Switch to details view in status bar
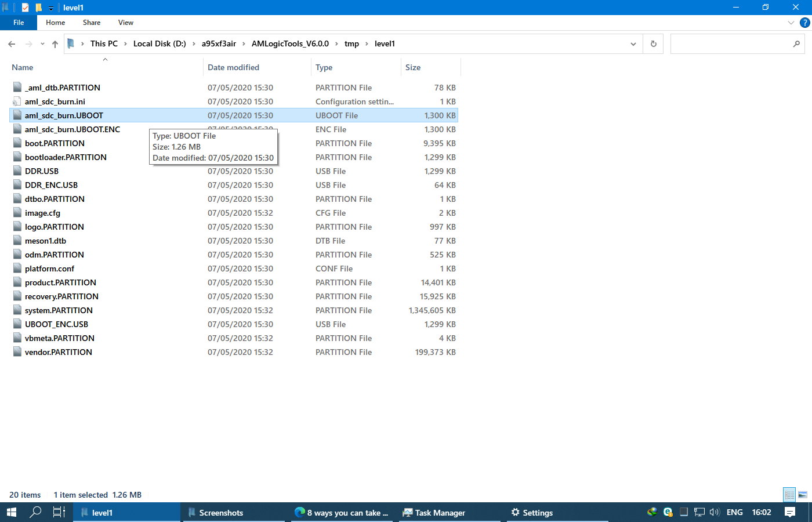Viewport: 812px width, 522px height. pyautogui.click(x=789, y=495)
